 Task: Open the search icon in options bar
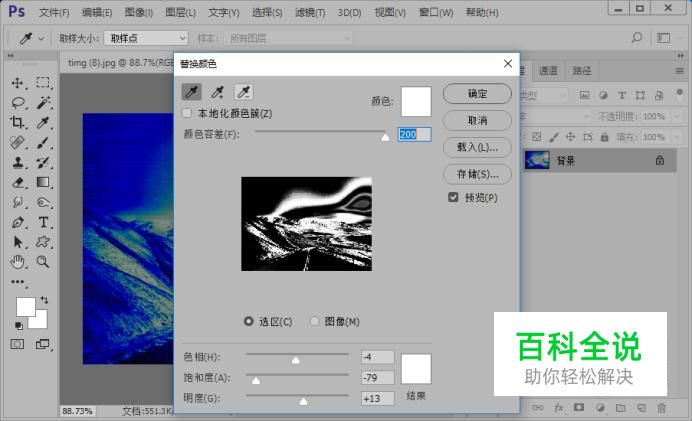pos(636,38)
